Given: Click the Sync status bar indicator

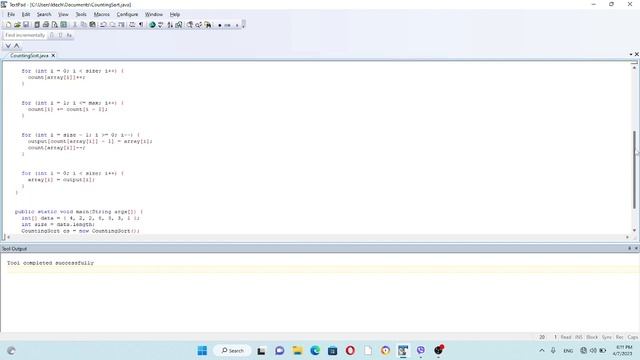Looking at the screenshot, I should 607,337.
